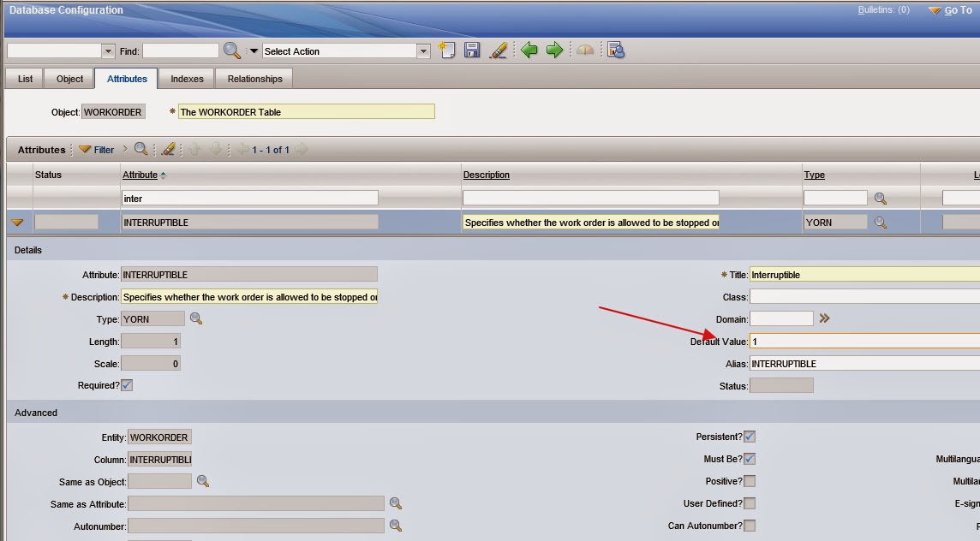The width and height of the screenshot is (980, 541).
Task: Click the Default Value field
Action: 865,341
